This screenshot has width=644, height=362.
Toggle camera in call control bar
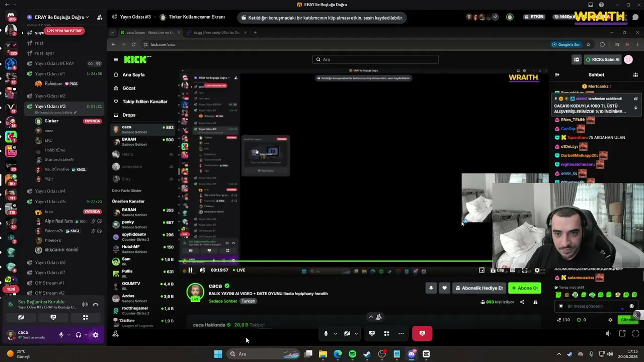tap(347, 333)
